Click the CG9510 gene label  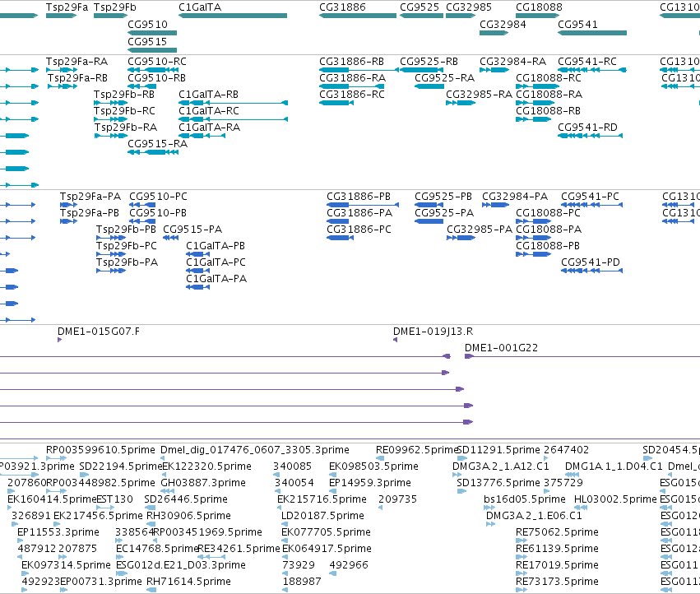tap(148, 24)
